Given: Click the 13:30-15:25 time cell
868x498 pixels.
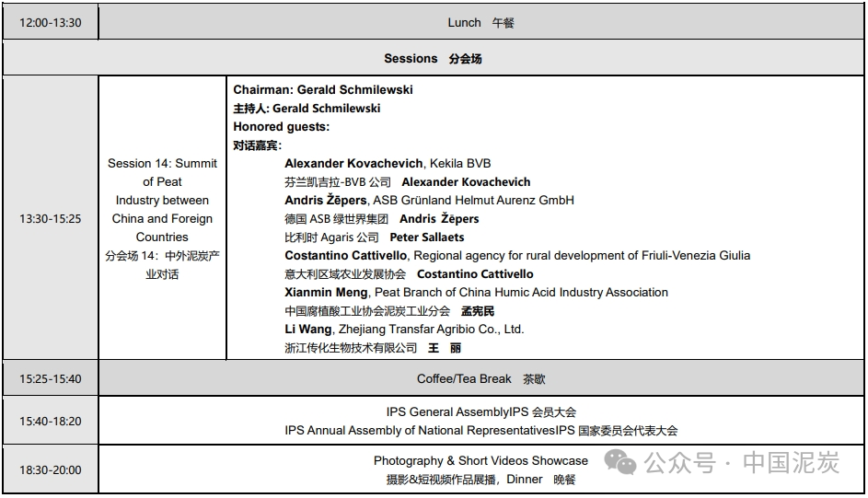Looking at the screenshot, I should (x=51, y=218).
